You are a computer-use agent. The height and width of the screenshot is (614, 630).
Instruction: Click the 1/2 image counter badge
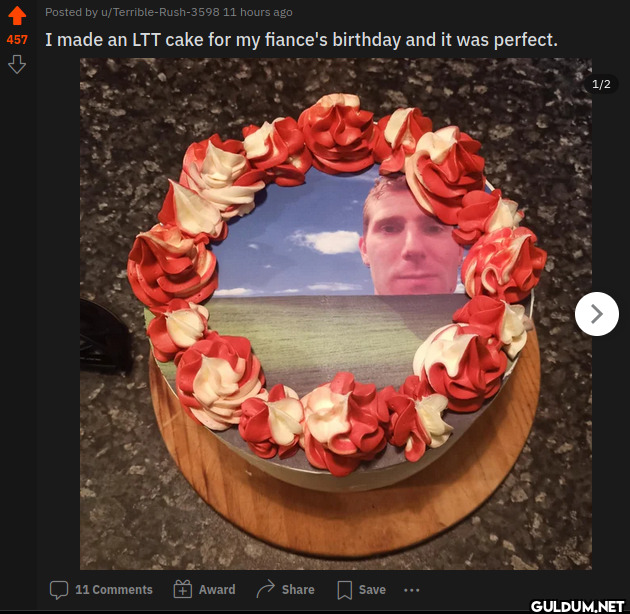tap(601, 84)
